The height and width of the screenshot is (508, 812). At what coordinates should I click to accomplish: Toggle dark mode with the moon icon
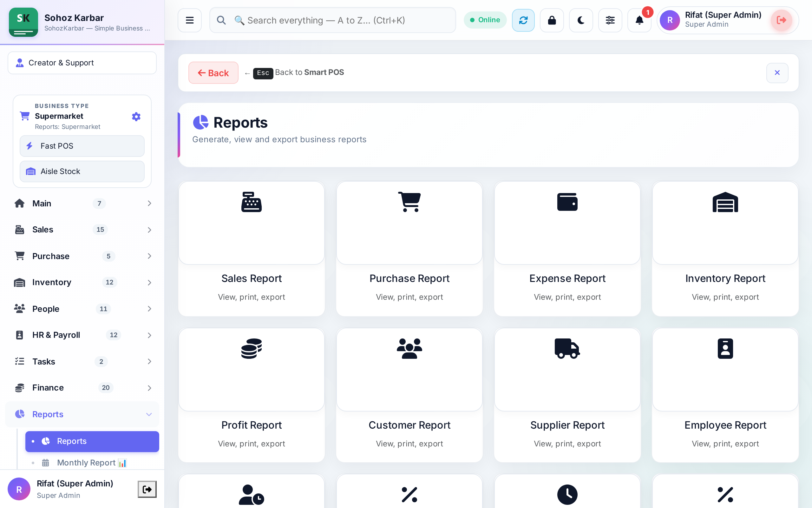click(581, 20)
